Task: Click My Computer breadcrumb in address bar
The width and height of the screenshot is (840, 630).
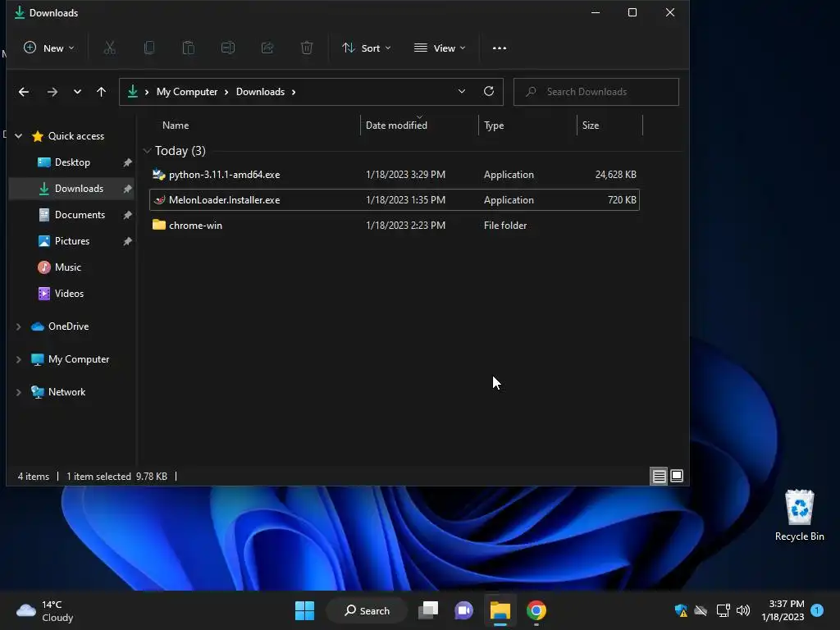Action: (187, 92)
